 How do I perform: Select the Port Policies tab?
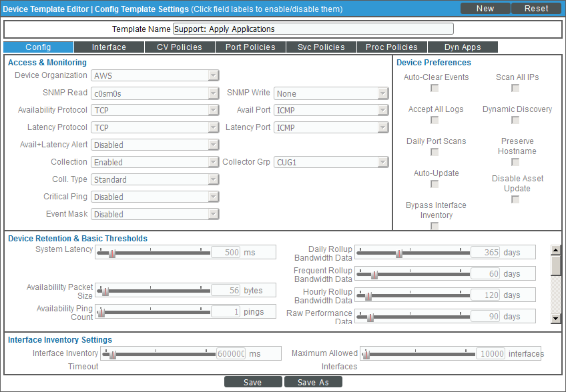point(250,47)
